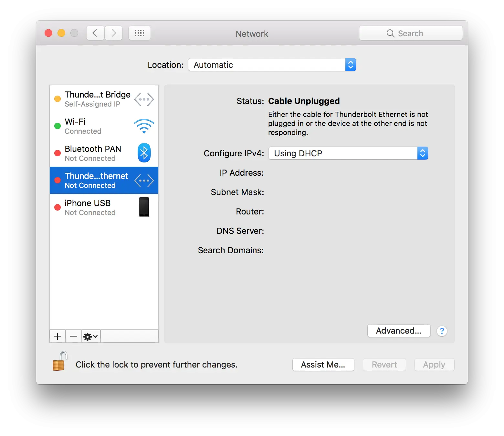The image size is (504, 436).
Task: Open Advanced network settings
Action: click(x=399, y=331)
